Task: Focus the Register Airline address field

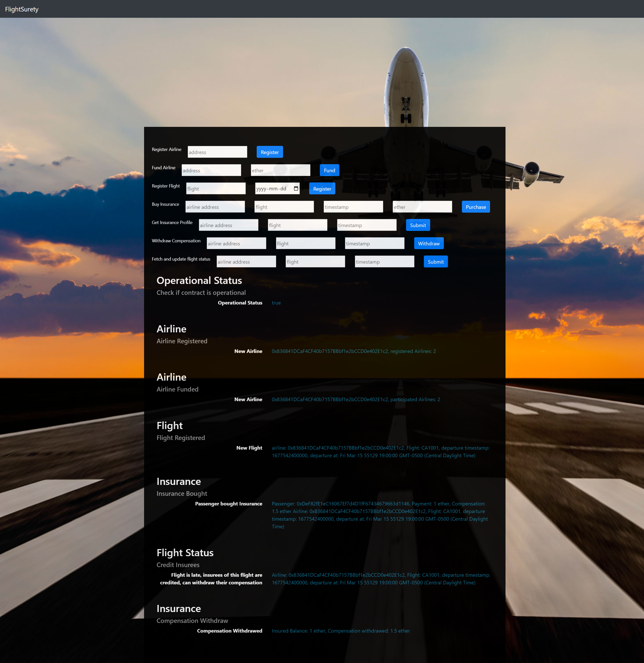Action: pos(217,152)
